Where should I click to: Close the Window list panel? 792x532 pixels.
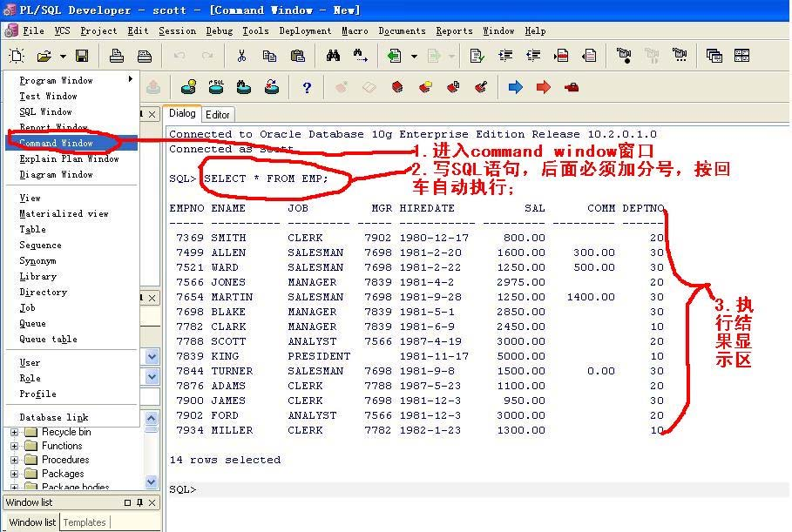(x=152, y=502)
